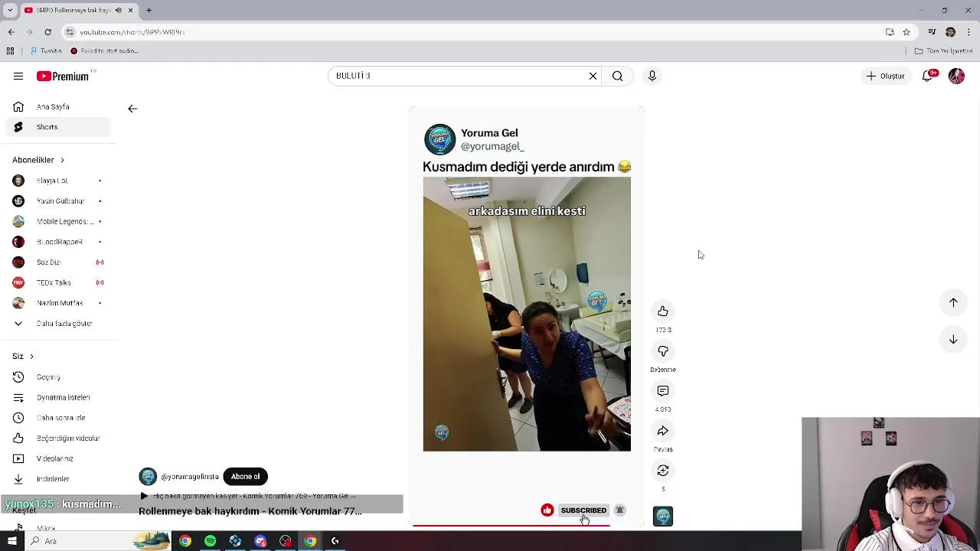Open the Nazlım Mutfak subscription channel
This screenshot has height=551, width=980.
pos(58,303)
